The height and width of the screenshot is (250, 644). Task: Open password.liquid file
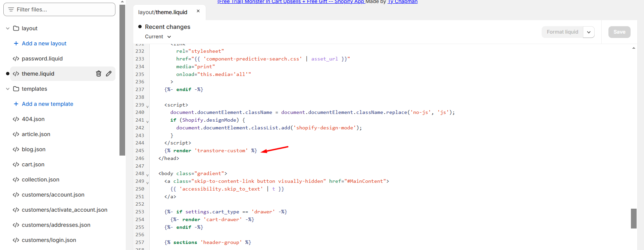point(42,58)
